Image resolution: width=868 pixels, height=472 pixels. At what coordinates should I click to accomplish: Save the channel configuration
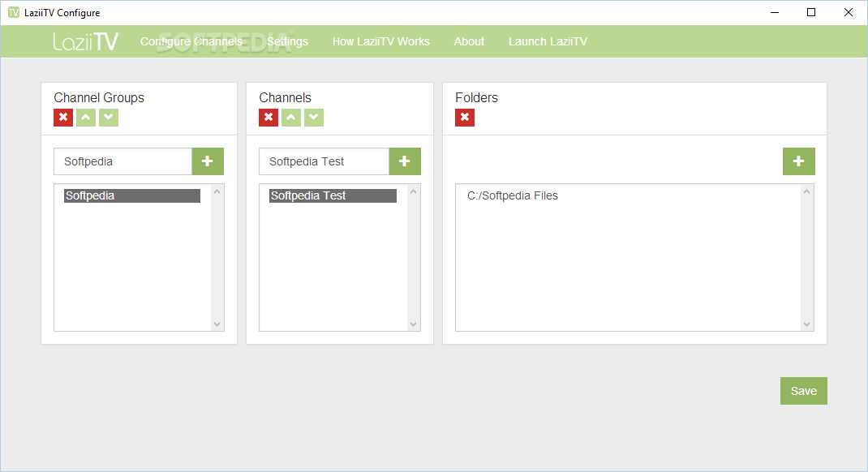(804, 391)
